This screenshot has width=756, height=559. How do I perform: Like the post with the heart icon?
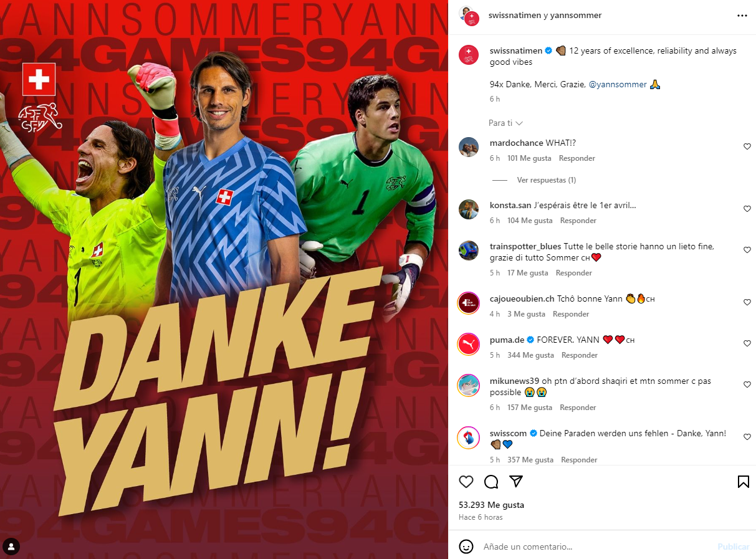[466, 482]
